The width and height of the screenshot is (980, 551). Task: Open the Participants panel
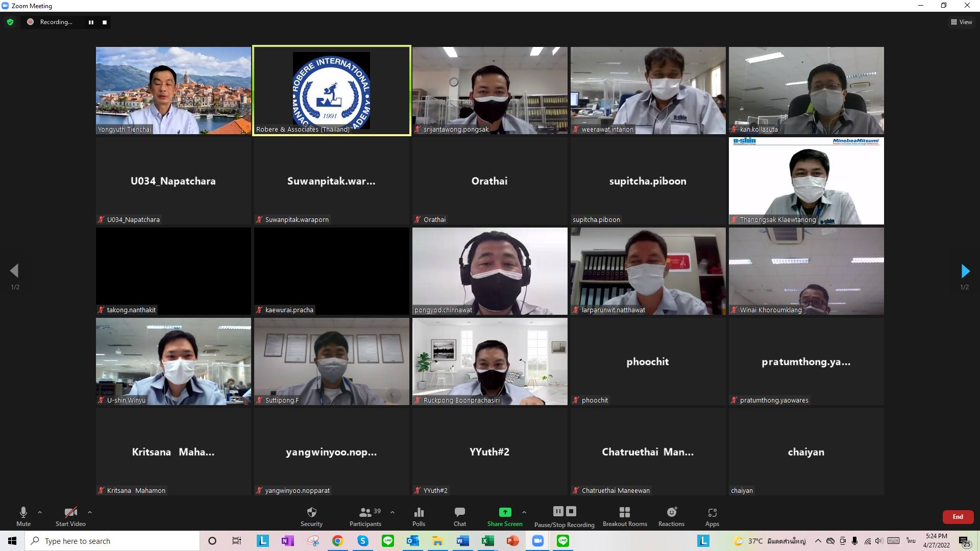pos(365,517)
